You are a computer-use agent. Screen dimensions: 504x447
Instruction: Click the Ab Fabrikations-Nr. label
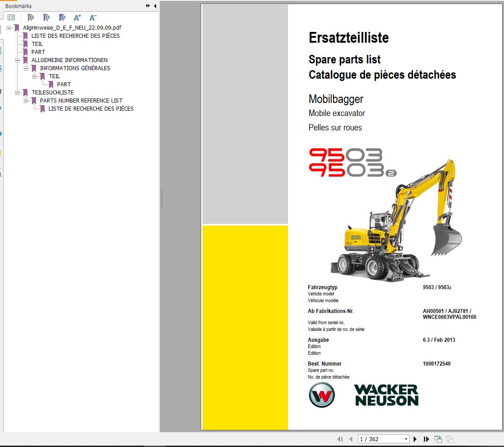[331, 311]
